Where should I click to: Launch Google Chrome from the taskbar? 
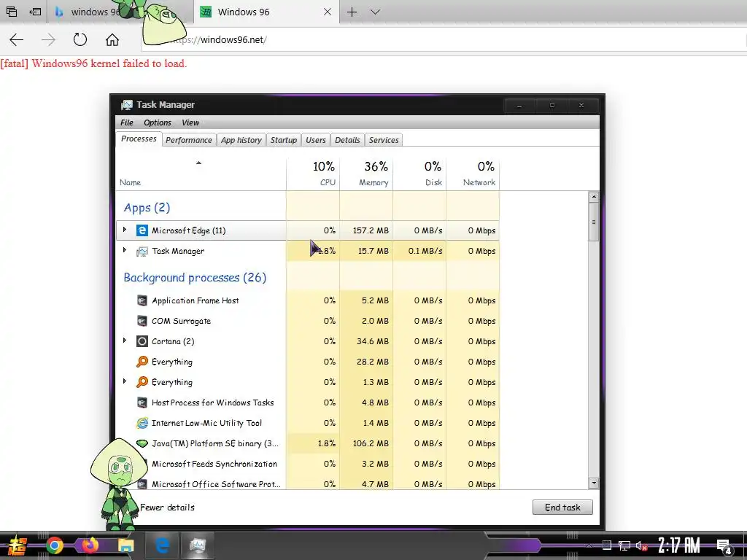[54, 545]
